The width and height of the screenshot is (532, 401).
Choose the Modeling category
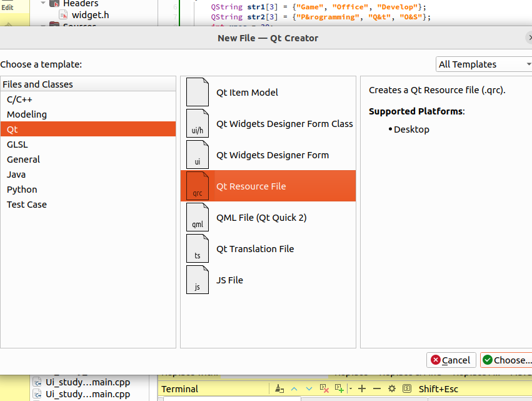coord(88,114)
